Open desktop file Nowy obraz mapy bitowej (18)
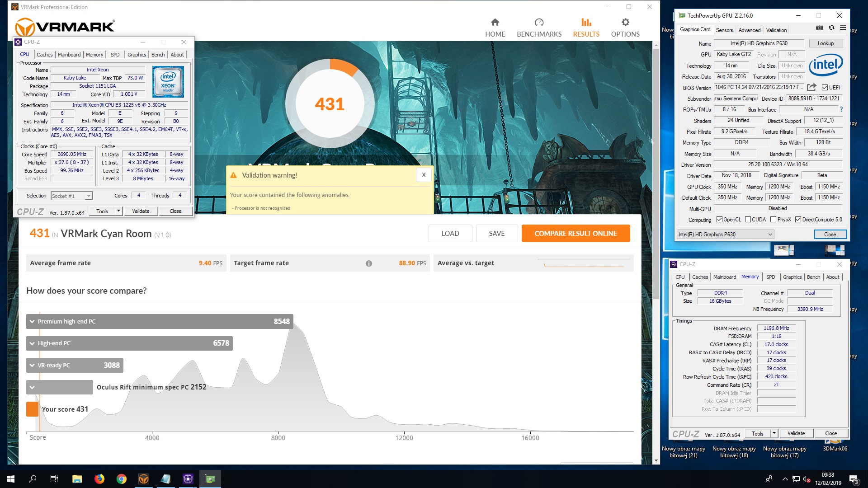 click(x=734, y=451)
